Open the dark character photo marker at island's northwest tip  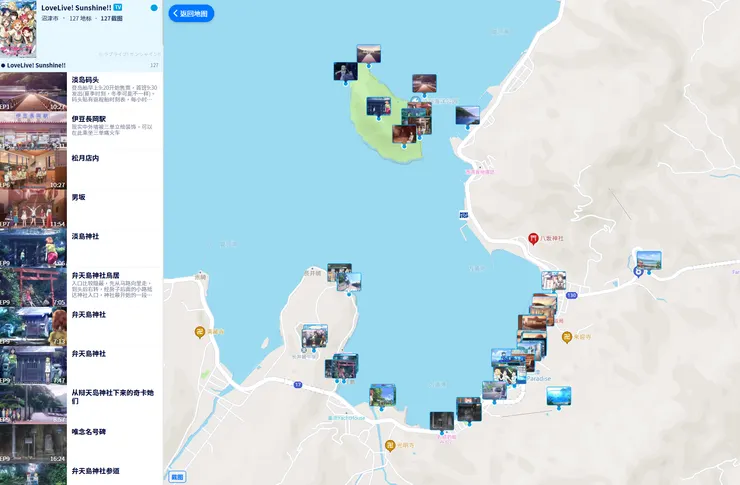click(345, 72)
